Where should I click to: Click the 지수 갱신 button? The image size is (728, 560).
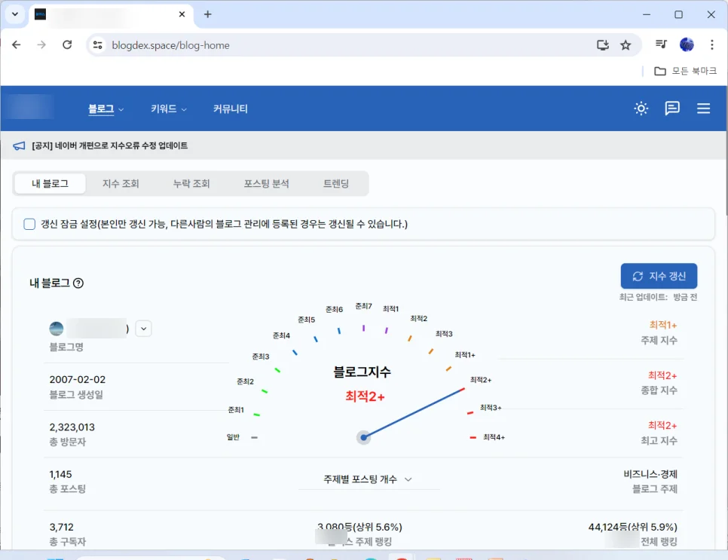[x=659, y=277]
